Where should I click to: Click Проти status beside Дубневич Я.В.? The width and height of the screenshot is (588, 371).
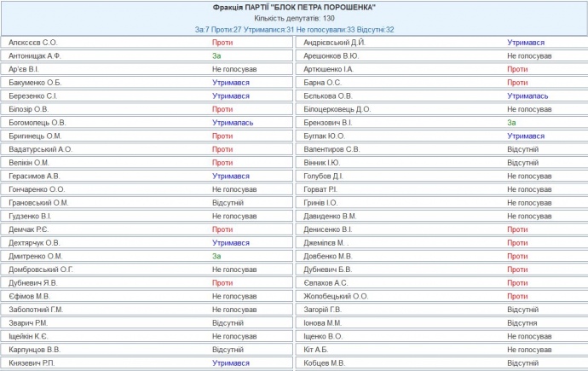(222, 283)
